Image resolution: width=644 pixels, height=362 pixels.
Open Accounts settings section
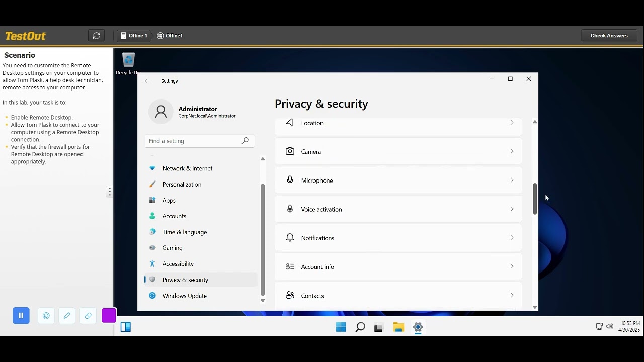201,216
